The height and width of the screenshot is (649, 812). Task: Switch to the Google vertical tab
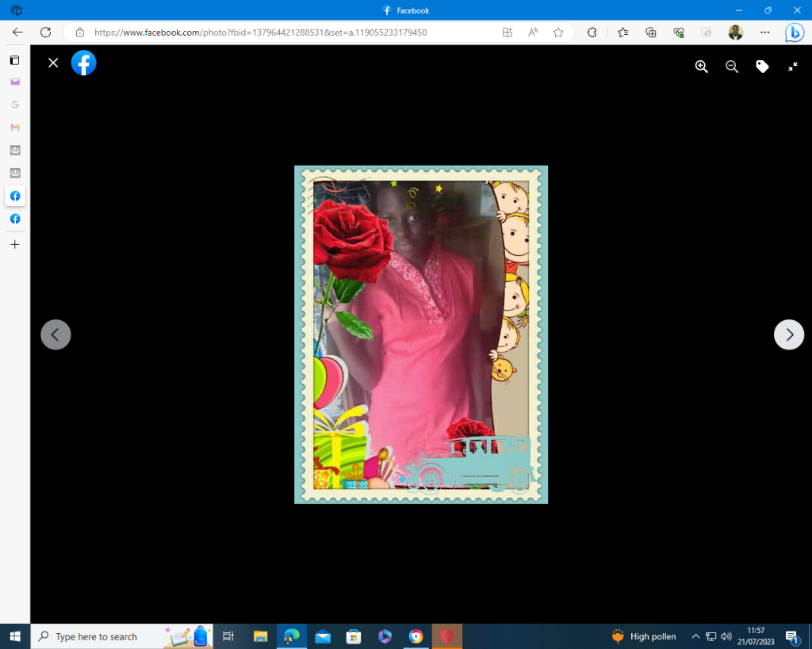pos(15,105)
